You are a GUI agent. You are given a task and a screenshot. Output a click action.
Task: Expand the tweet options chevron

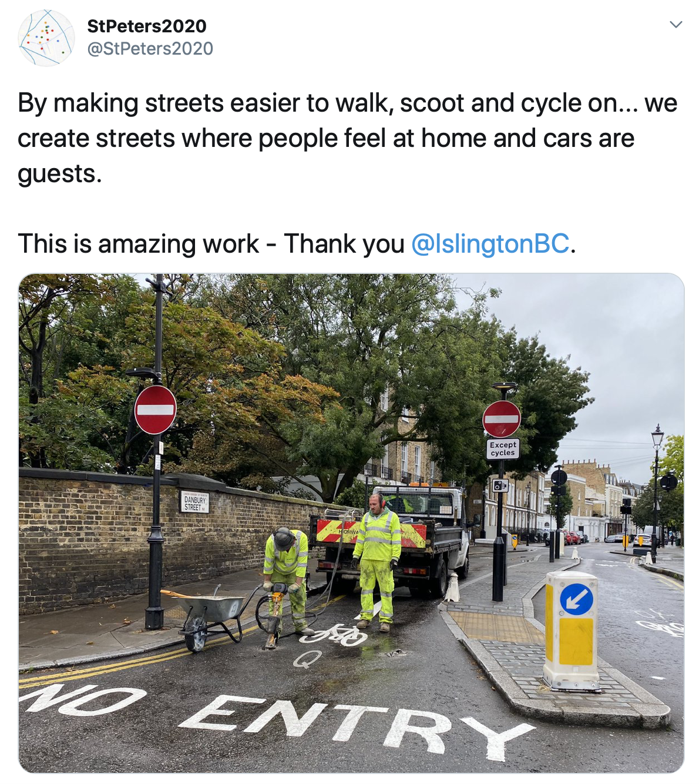pos(676,25)
